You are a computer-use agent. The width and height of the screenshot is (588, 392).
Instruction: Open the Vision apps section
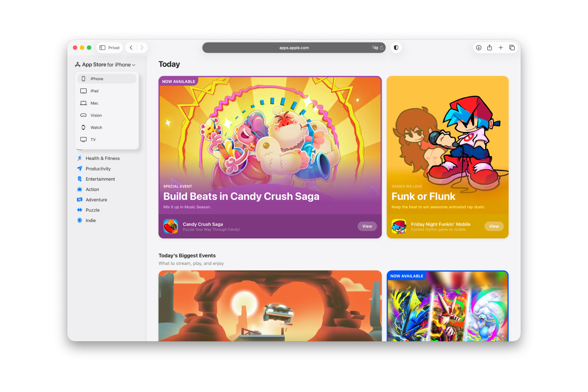coord(96,115)
